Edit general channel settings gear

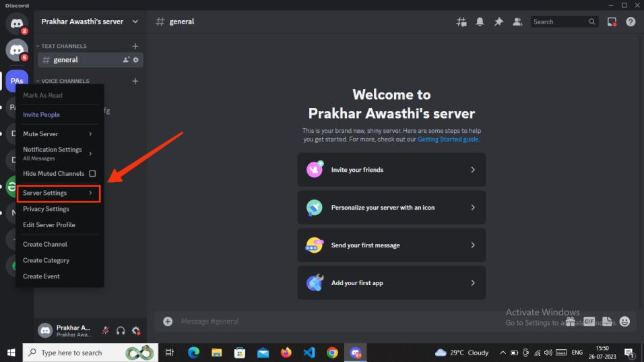[x=135, y=59]
